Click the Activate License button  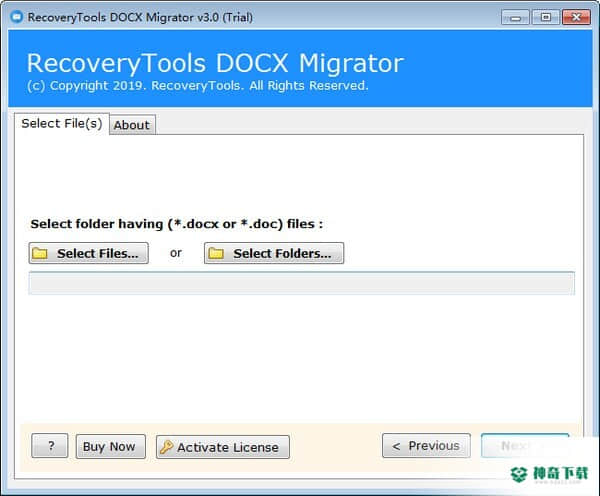[x=223, y=447]
